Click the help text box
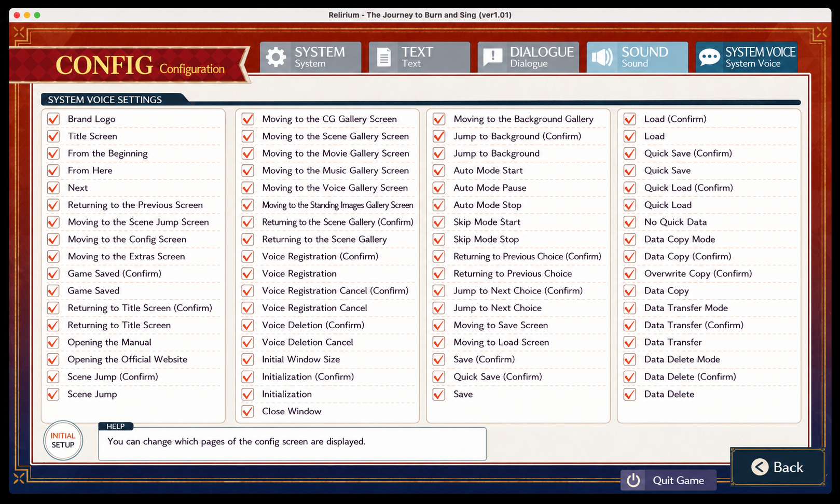 [292, 444]
